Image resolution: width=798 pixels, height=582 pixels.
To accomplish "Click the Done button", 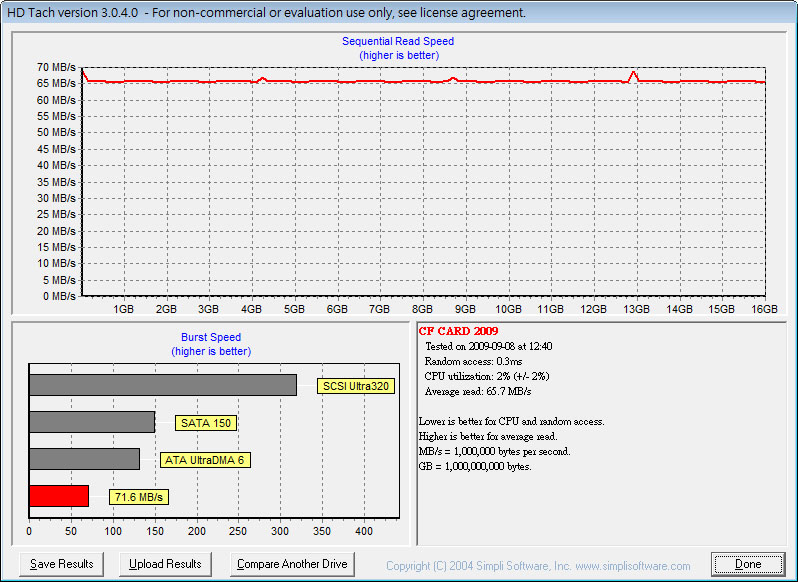I will 748,564.
